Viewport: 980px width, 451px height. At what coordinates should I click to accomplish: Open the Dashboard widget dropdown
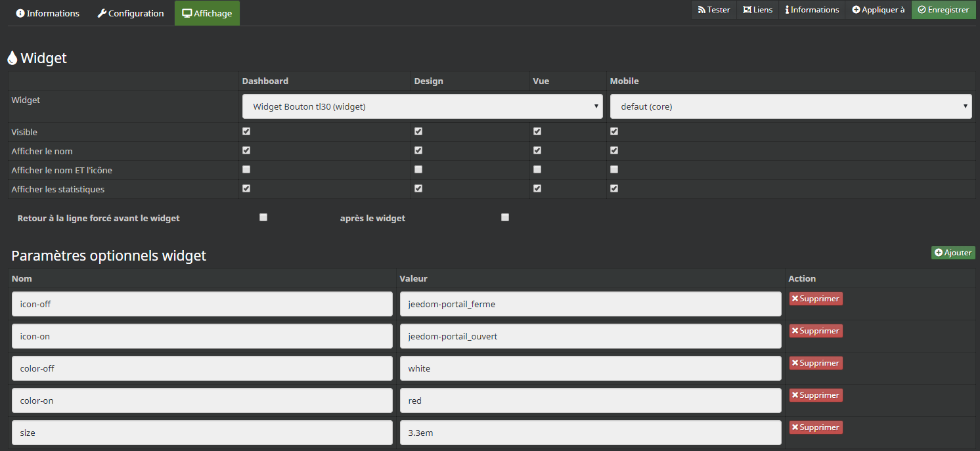click(x=422, y=106)
